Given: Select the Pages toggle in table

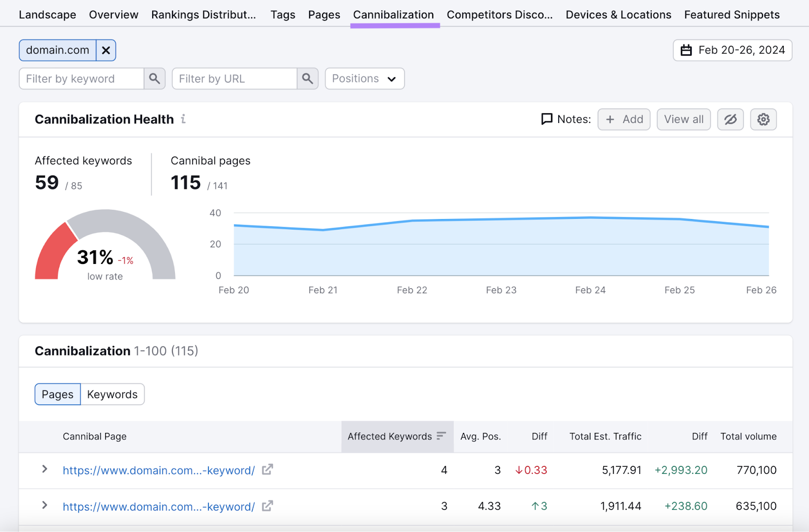Looking at the screenshot, I should coord(57,394).
